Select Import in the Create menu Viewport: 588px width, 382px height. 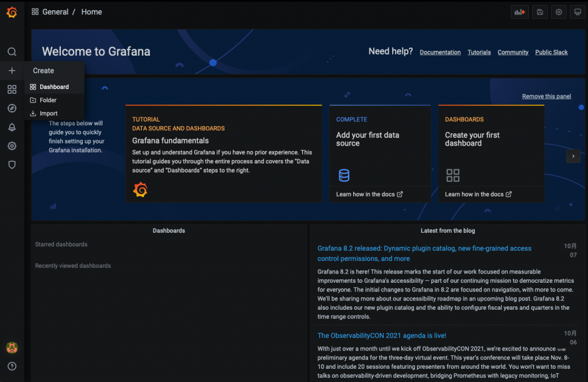click(55, 114)
